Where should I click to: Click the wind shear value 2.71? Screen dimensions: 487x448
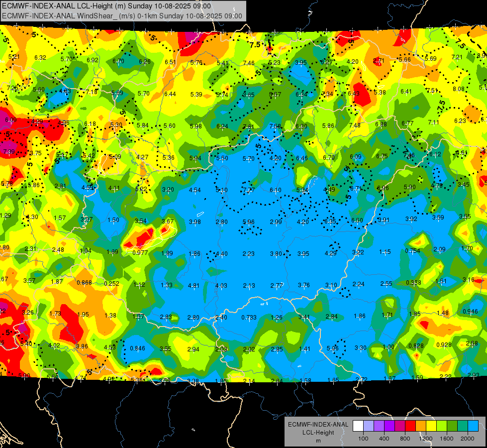tap(378, 60)
